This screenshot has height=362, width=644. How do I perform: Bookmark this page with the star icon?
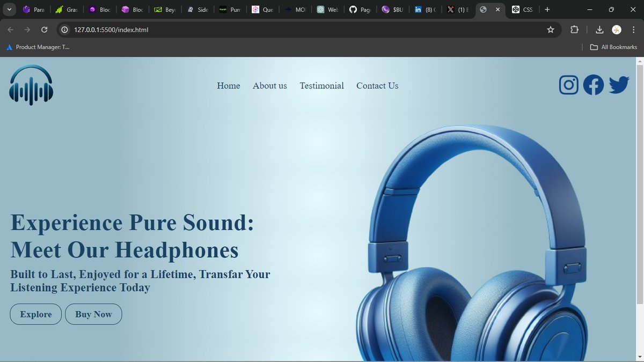pos(551,30)
